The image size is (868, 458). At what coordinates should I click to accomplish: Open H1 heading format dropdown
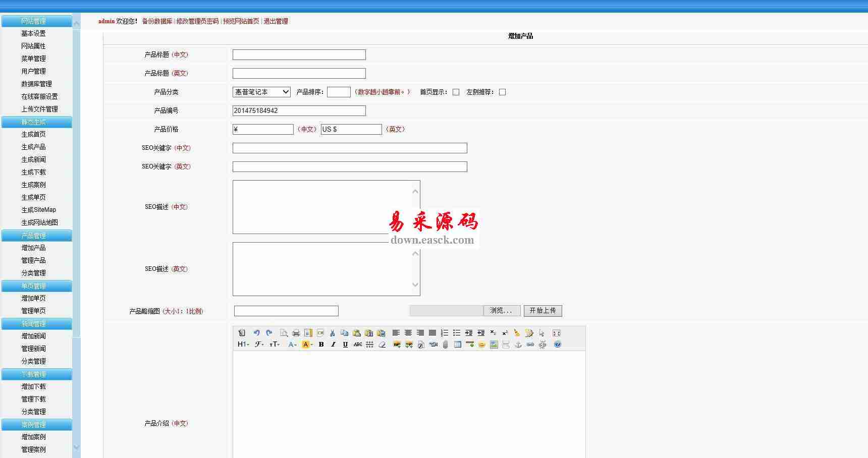pos(243,345)
